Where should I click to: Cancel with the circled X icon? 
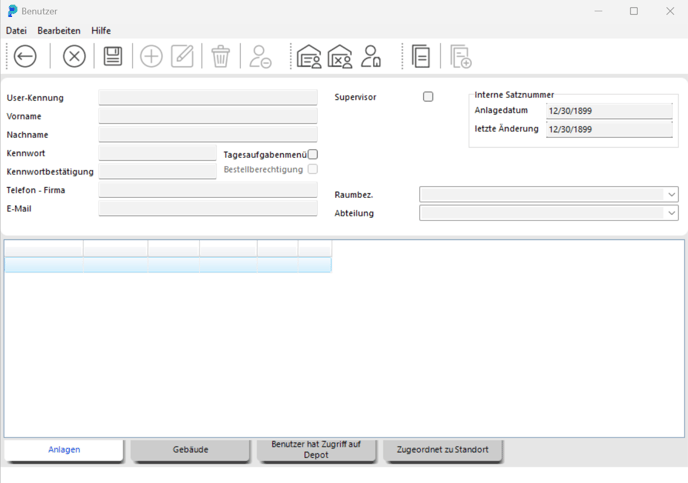click(x=74, y=56)
